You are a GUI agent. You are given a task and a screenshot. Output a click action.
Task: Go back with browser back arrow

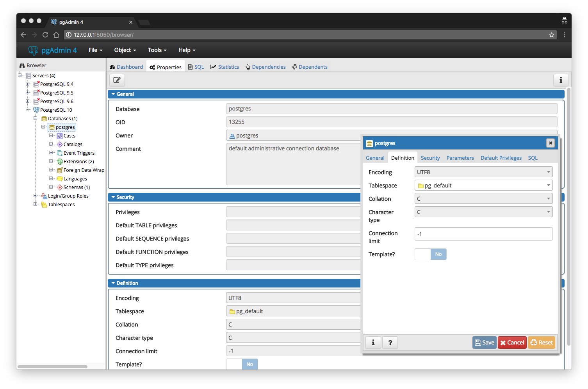coord(23,35)
